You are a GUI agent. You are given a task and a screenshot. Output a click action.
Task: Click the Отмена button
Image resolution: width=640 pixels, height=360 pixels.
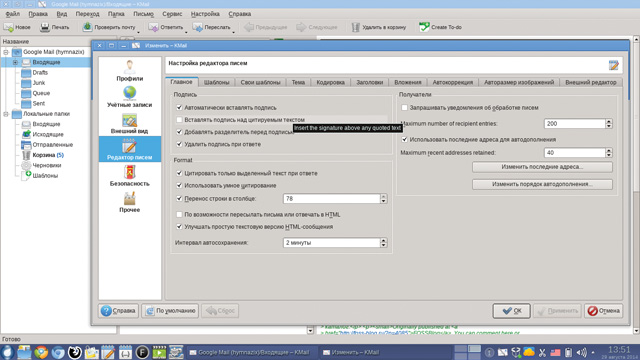pos(603,311)
